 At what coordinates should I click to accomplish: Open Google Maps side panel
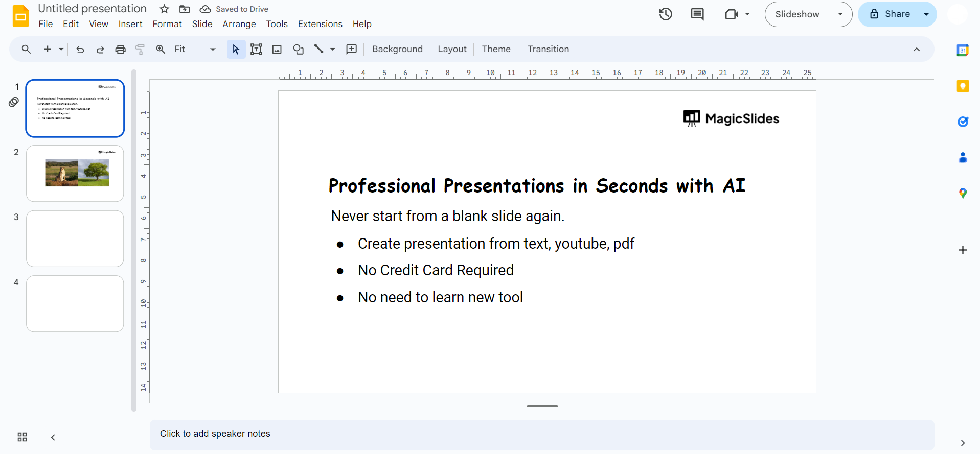point(963,193)
